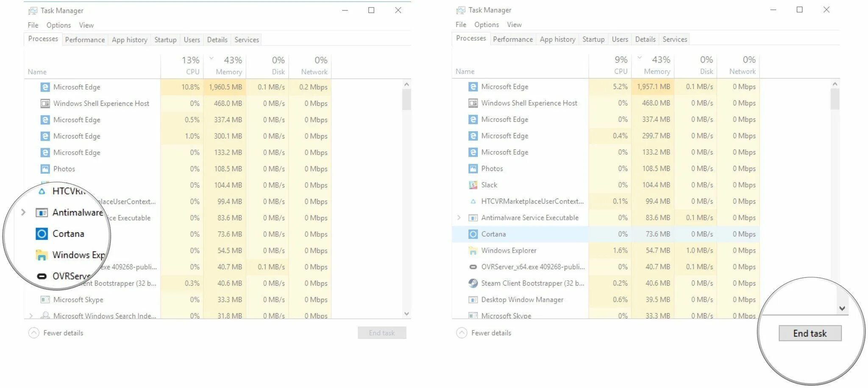
Task: Click Fewer details circle icon in left window
Action: [34, 333]
